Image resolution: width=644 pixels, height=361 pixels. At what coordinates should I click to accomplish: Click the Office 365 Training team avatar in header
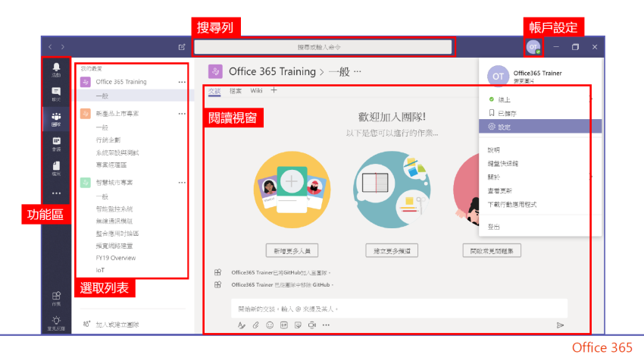[x=216, y=71]
